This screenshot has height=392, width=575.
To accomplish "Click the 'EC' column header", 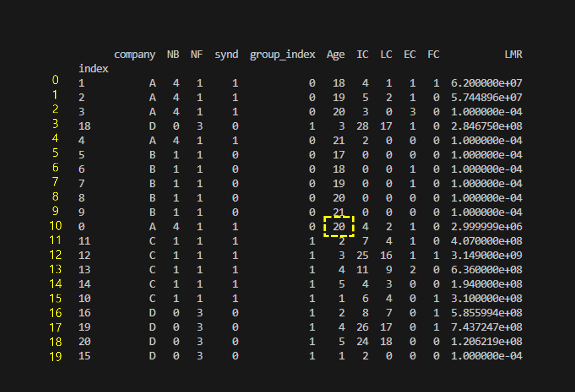I will click(x=410, y=54).
